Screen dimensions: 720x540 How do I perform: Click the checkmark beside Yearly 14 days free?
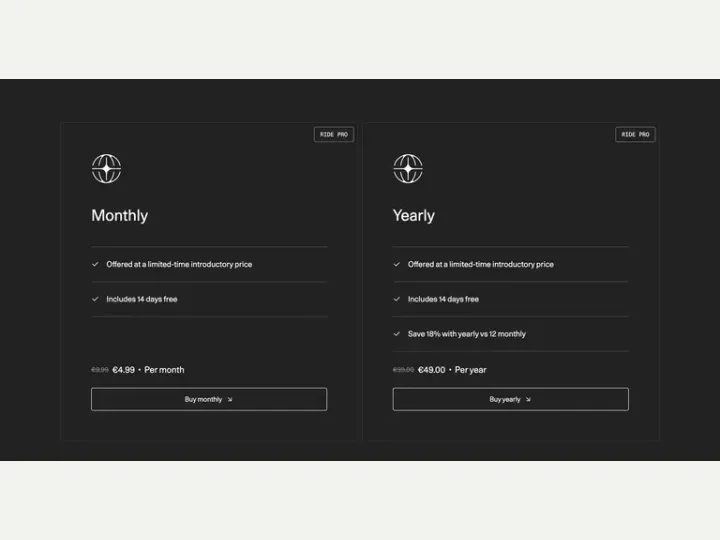[x=397, y=299]
